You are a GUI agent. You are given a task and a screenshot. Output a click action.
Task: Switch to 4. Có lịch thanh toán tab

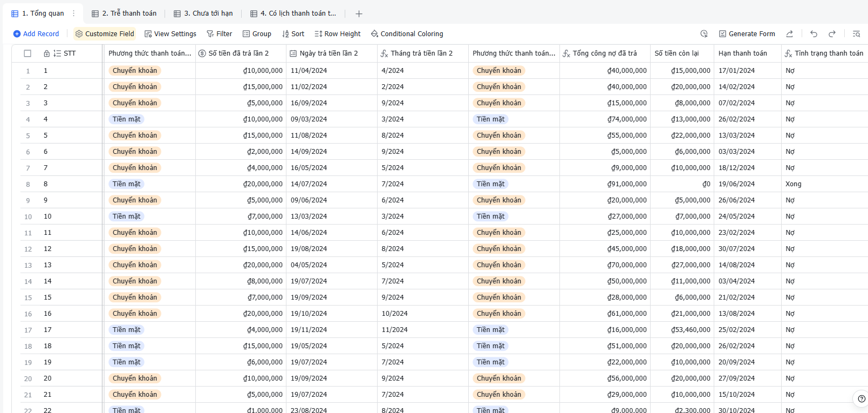pyautogui.click(x=293, y=13)
